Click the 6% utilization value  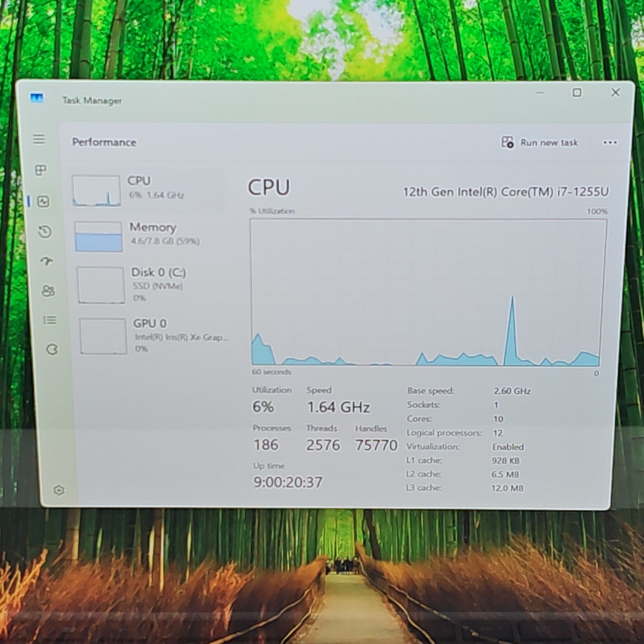coord(263,407)
